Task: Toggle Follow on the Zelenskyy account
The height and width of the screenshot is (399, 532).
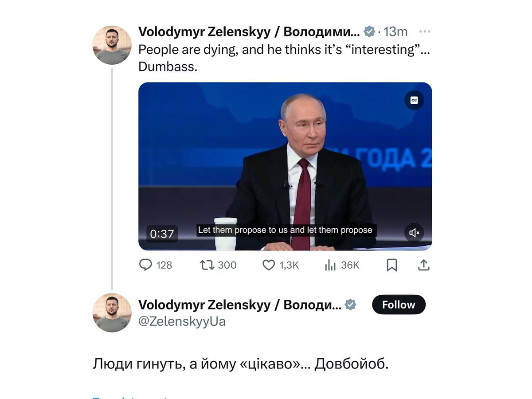Action: point(398,305)
